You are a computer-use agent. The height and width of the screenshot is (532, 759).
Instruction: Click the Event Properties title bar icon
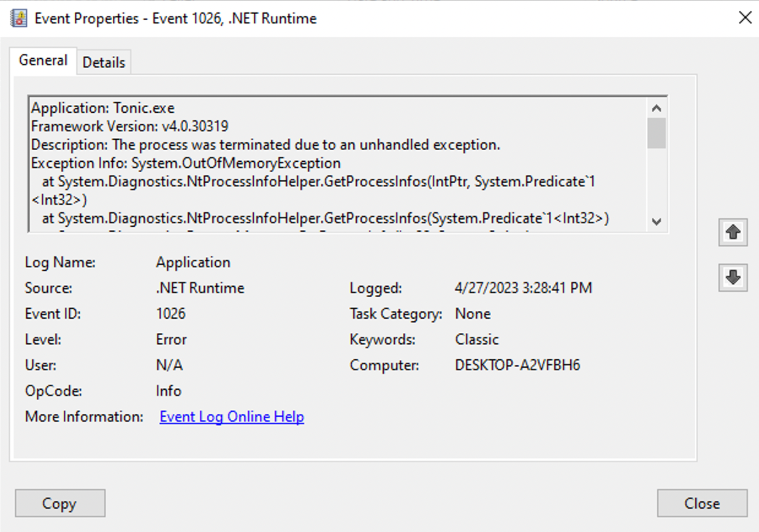[x=19, y=18]
